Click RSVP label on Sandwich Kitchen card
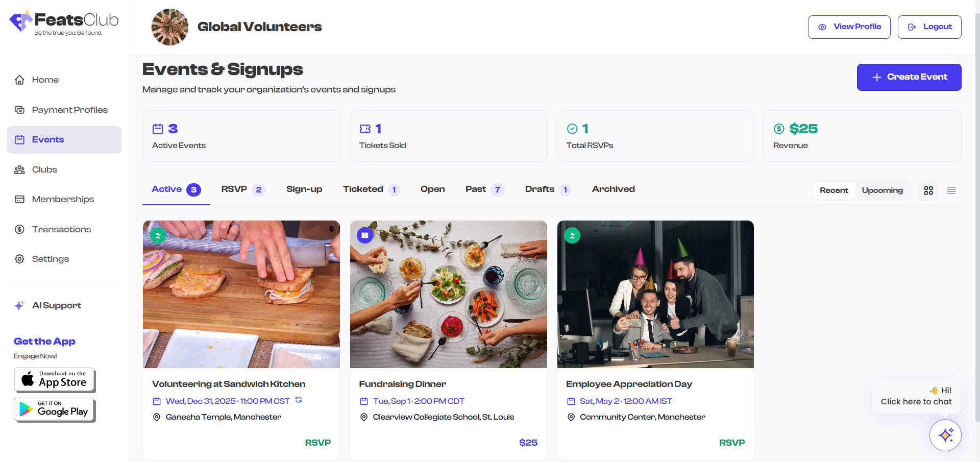The height and width of the screenshot is (462, 980). (x=318, y=443)
